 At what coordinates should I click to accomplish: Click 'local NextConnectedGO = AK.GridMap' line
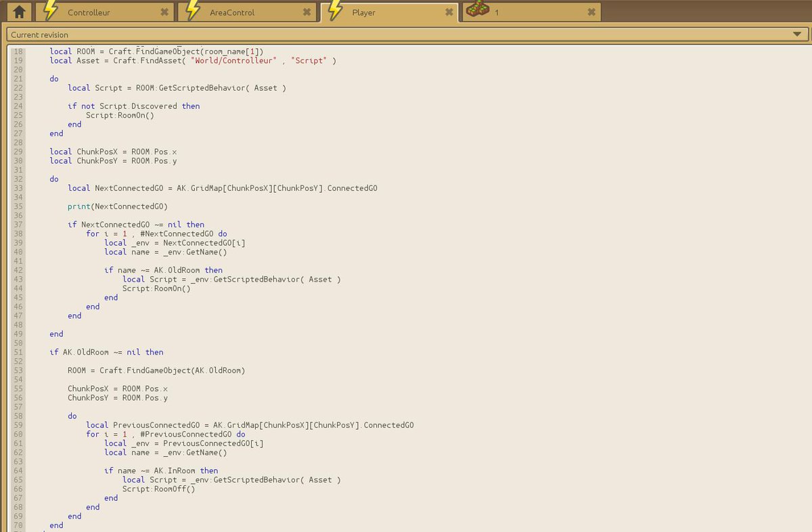point(223,188)
